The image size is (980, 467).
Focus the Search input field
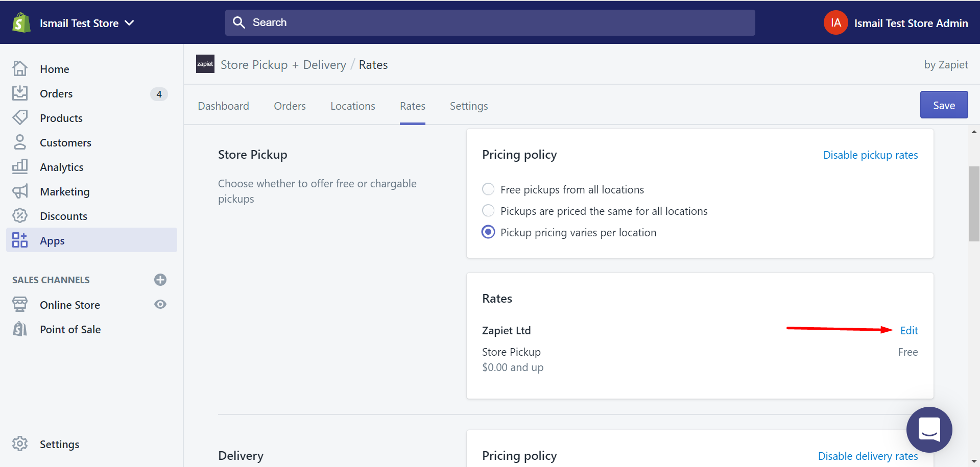tap(490, 22)
